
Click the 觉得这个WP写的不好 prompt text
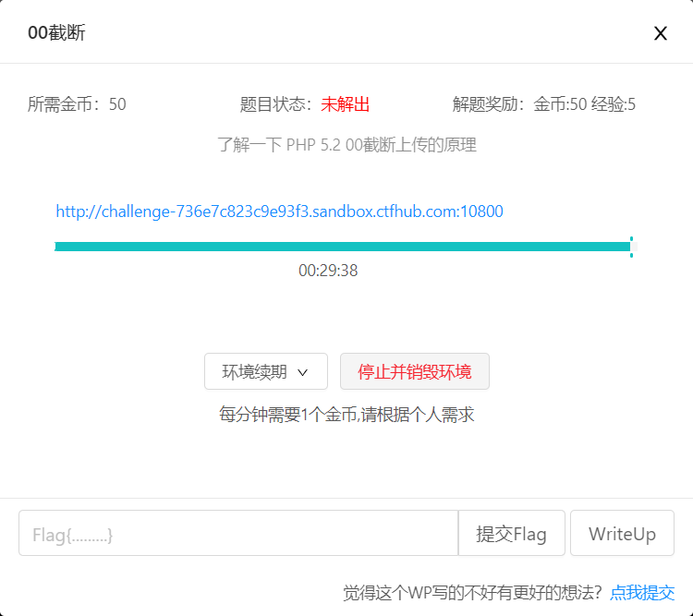[x=472, y=593]
